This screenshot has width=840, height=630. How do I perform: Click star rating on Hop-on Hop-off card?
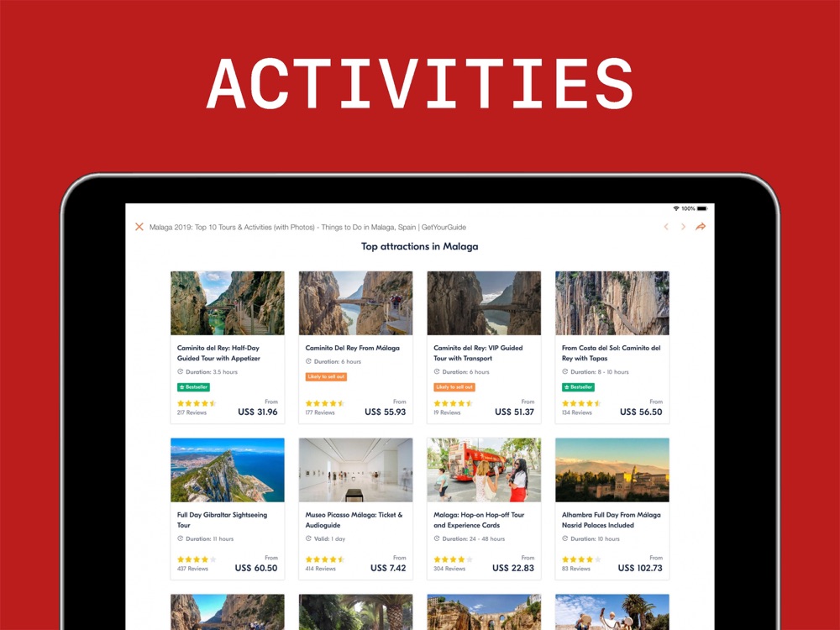click(454, 559)
